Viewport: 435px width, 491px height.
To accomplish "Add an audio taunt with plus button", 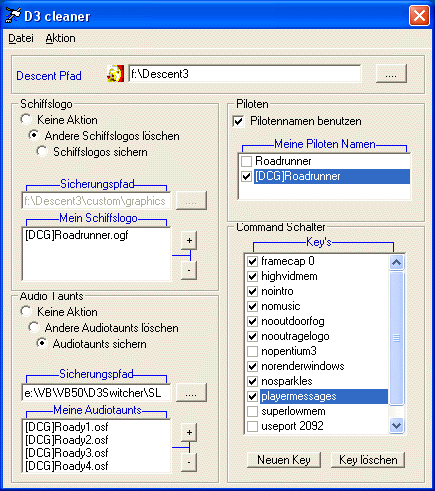I will 189,432.
